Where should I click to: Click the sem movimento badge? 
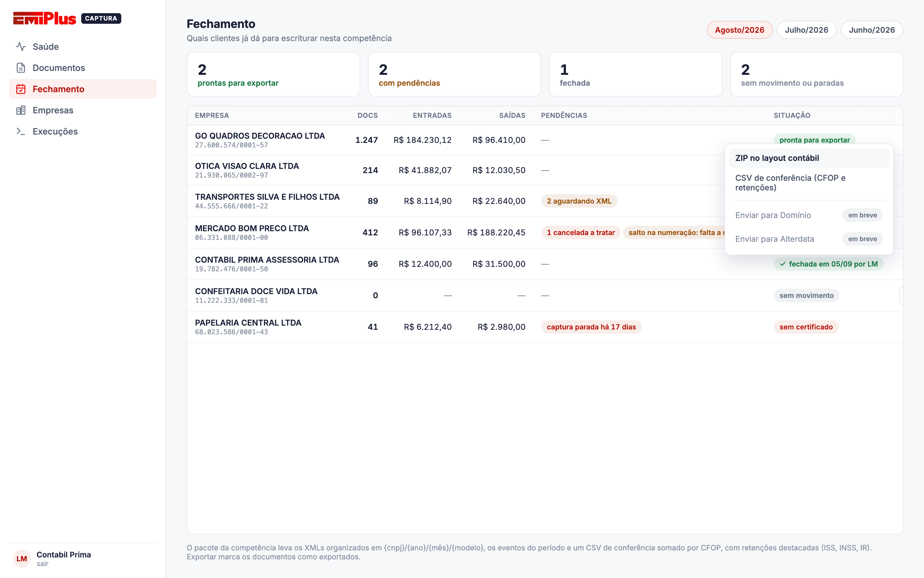pos(806,295)
